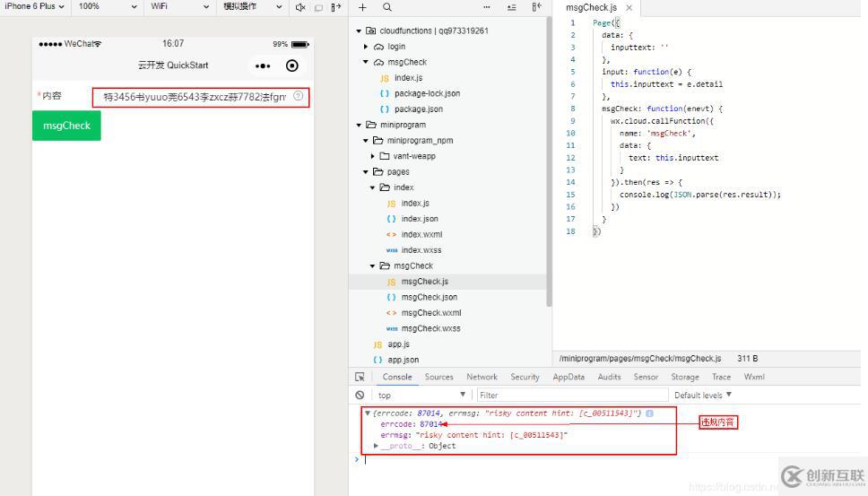Click the info badge beside logged object
The height and width of the screenshot is (496, 868).
coord(649,413)
